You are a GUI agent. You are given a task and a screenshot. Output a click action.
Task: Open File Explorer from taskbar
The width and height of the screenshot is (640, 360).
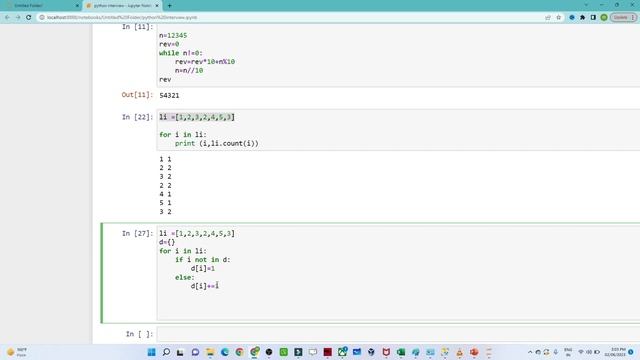point(210,352)
